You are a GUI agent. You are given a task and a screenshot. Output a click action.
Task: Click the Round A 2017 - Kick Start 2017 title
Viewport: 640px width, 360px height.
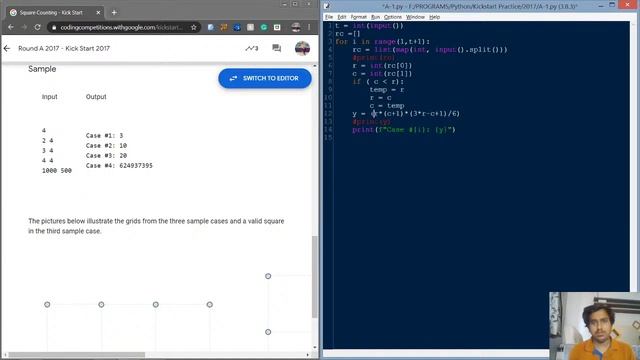(64, 48)
